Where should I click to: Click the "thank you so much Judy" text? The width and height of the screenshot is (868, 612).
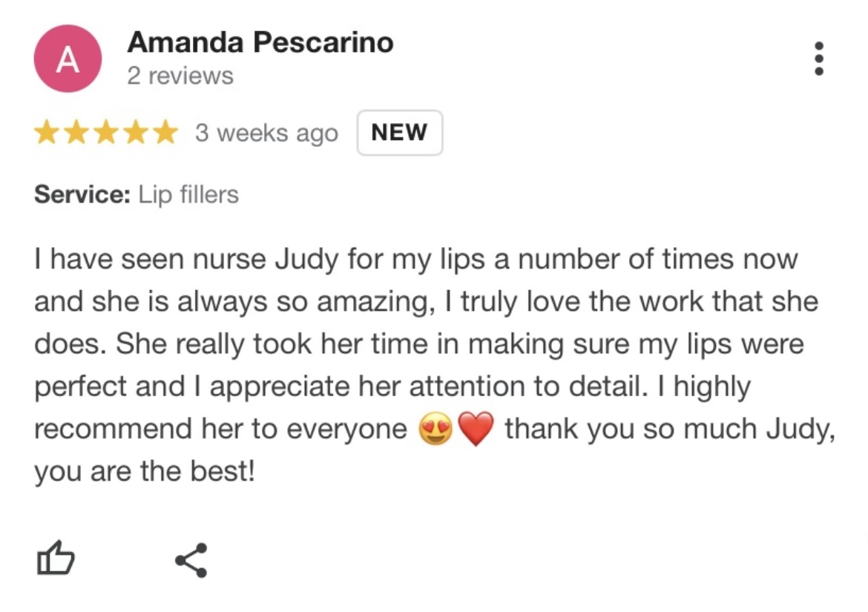[x=668, y=430]
